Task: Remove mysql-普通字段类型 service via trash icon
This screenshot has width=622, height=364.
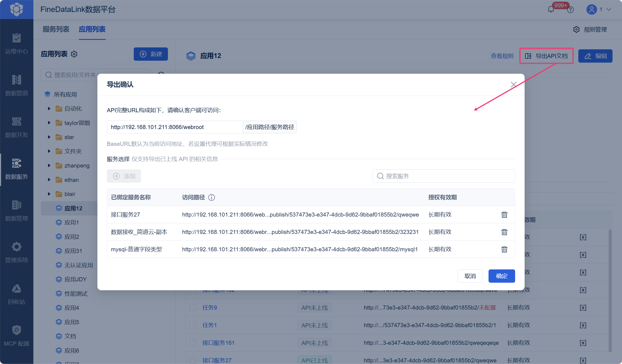Action: pos(504,249)
